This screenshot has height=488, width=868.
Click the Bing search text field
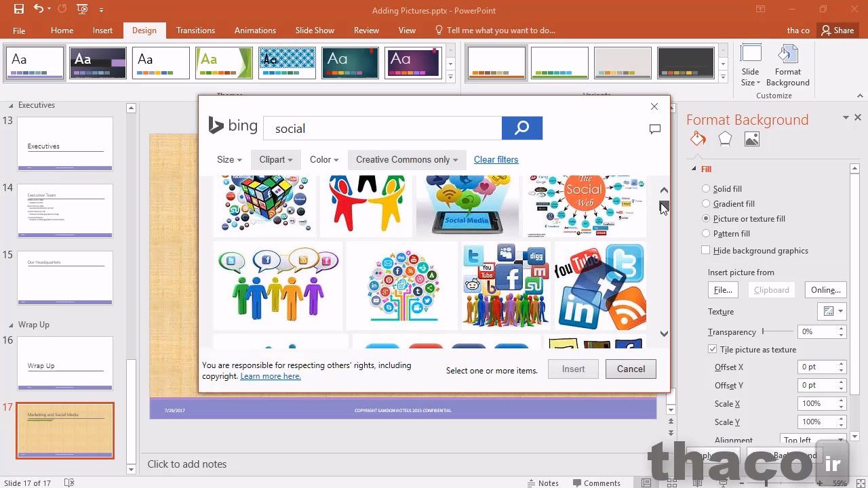[382, 128]
